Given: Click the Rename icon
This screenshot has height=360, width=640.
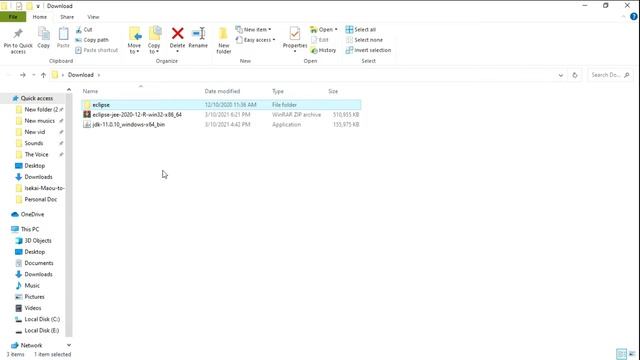Looking at the screenshot, I should (x=198, y=33).
